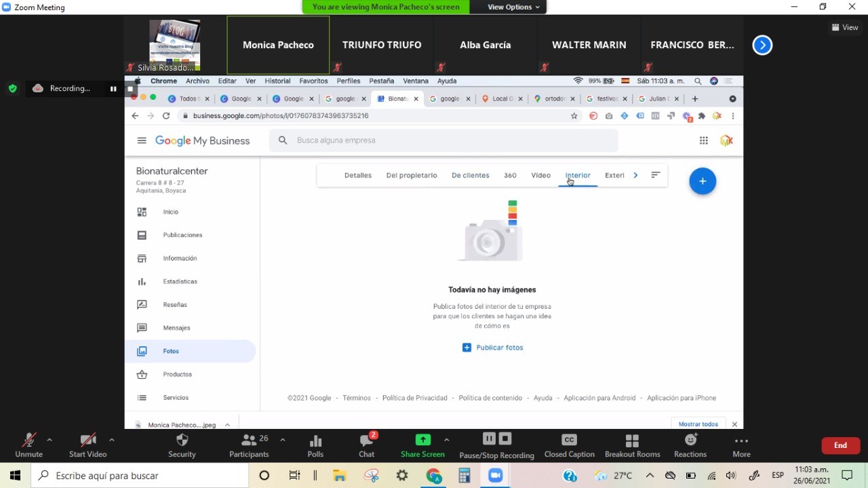868x488 pixels.
Task: Show next participants with the blue arrow
Action: tap(762, 45)
